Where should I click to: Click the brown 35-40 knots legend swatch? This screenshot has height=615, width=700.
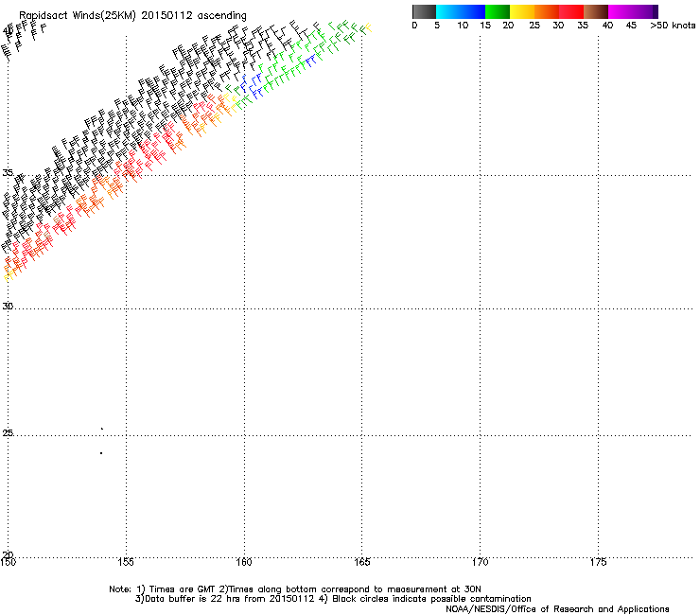(x=596, y=11)
